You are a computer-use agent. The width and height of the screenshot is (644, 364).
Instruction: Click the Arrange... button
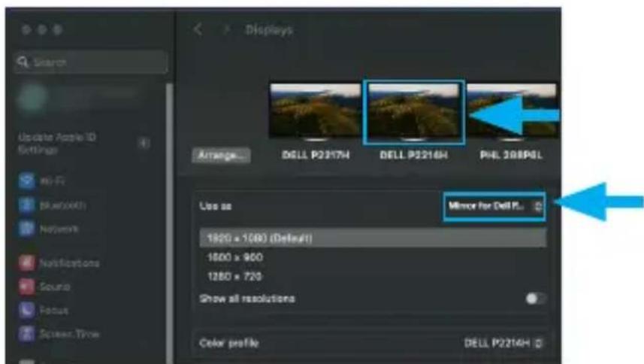pos(221,155)
